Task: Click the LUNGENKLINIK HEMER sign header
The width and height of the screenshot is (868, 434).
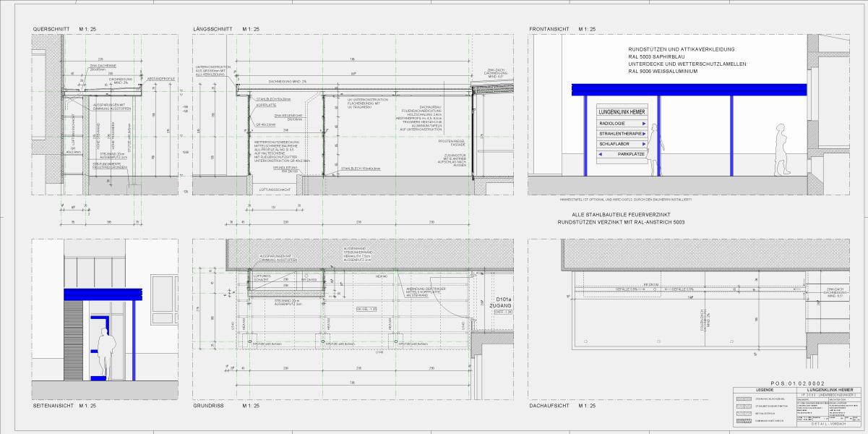Action: (x=622, y=113)
